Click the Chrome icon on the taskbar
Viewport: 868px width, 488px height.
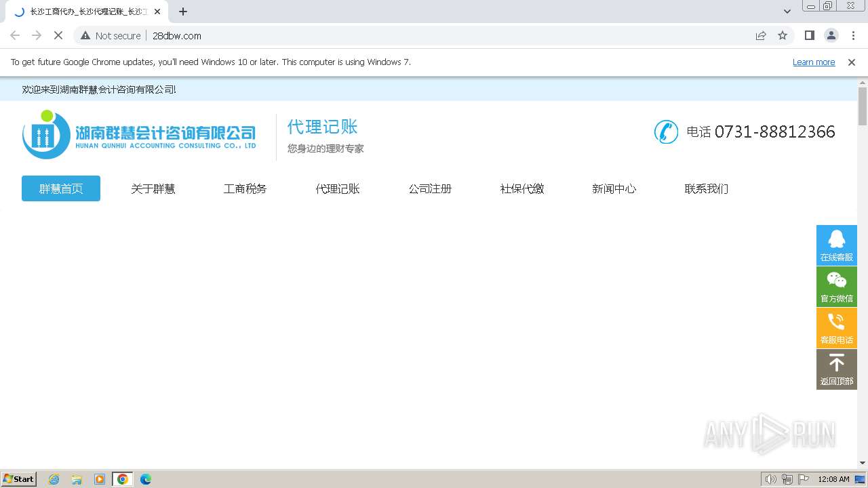tap(123, 479)
